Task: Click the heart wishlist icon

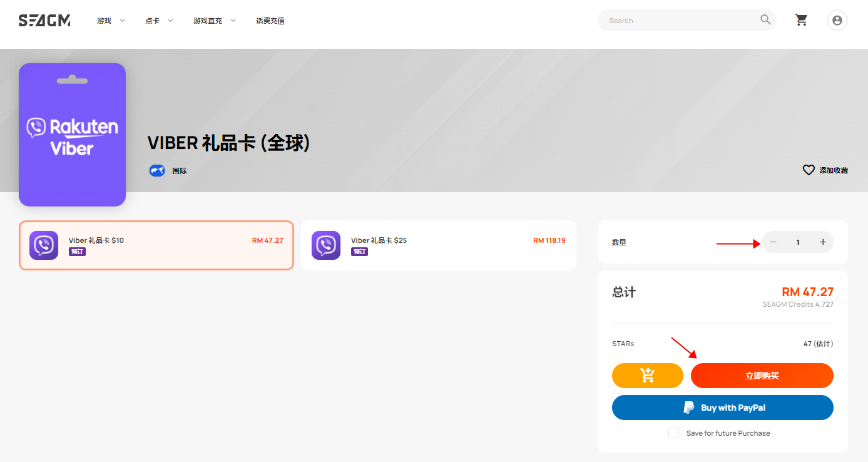Action: point(809,170)
